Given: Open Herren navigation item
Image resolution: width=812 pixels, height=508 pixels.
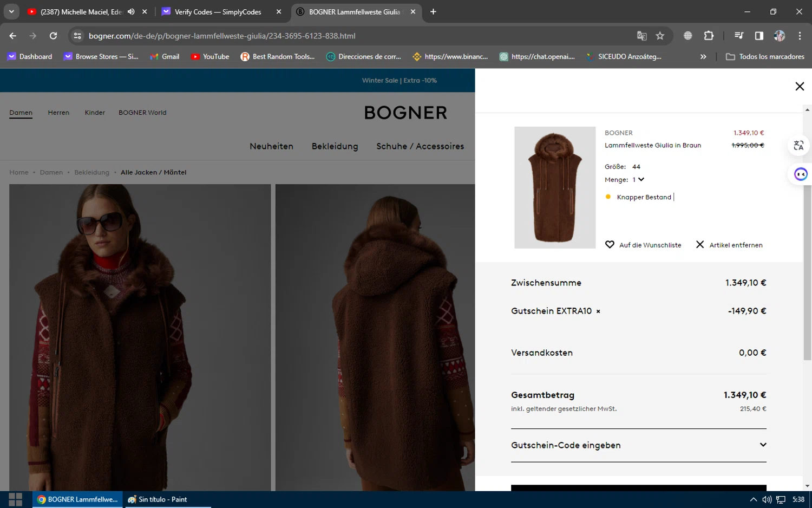Looking at the screenshot, I should tap(58, 113).
